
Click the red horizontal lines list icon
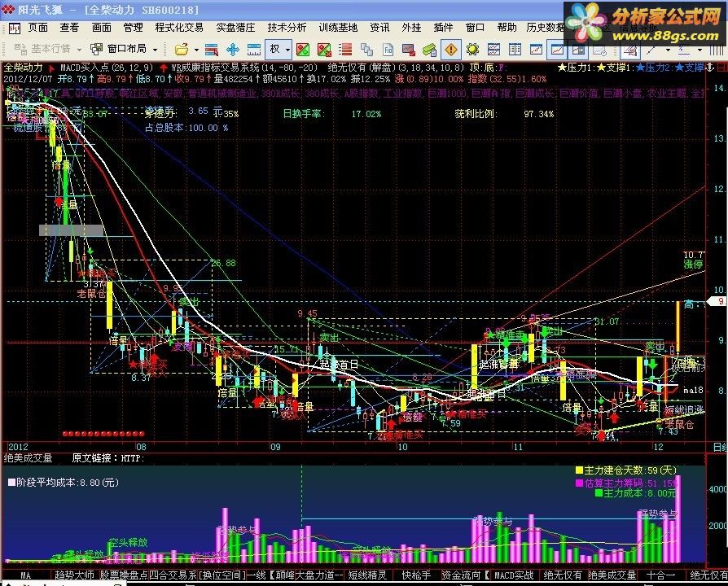[x=345, y=50]
